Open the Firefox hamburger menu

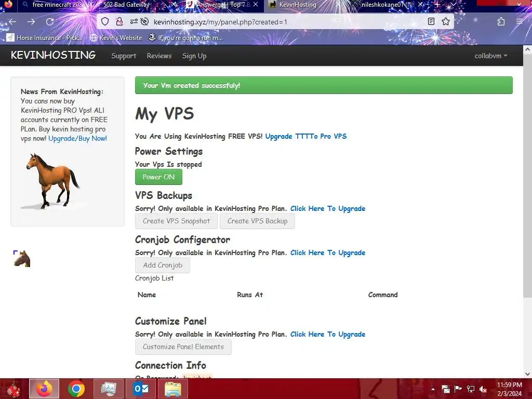(x=520, y=22)
